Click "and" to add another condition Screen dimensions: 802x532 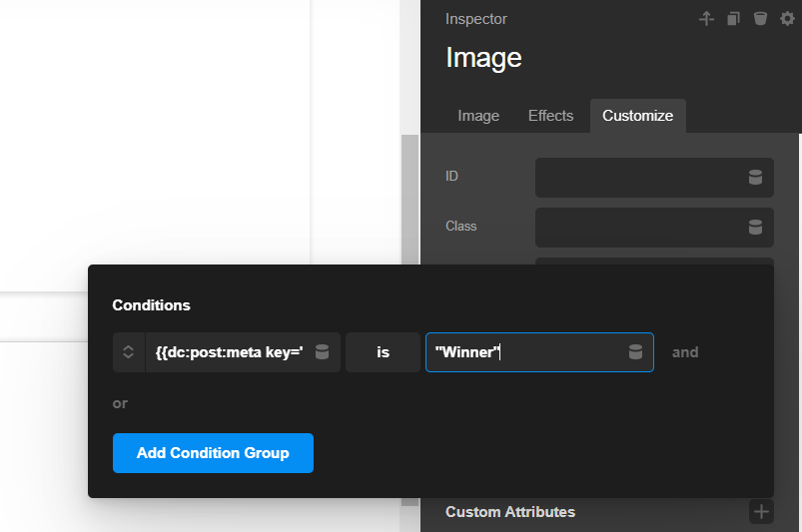click(x=685, y=352)
